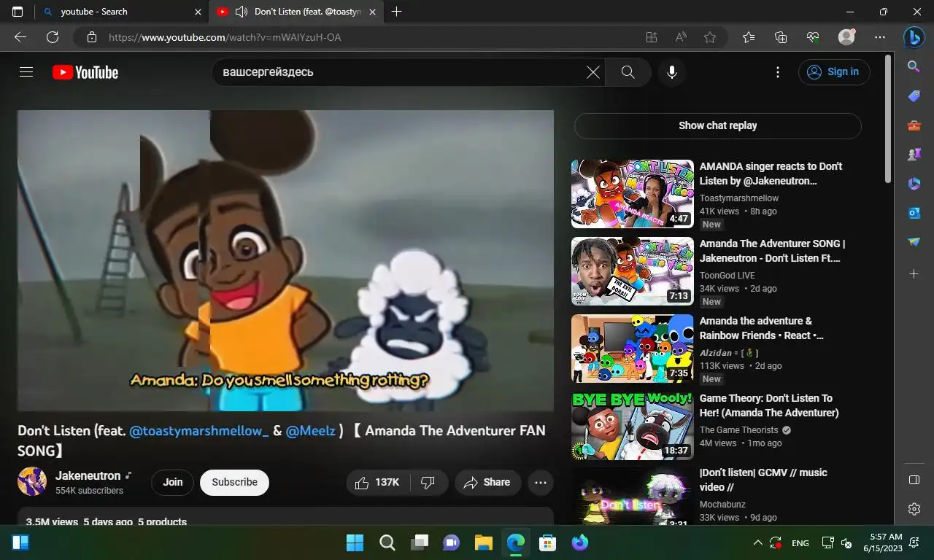934x560 pixels.
Task: Mute the tab via speaker icon
Action: pos(242,12)
